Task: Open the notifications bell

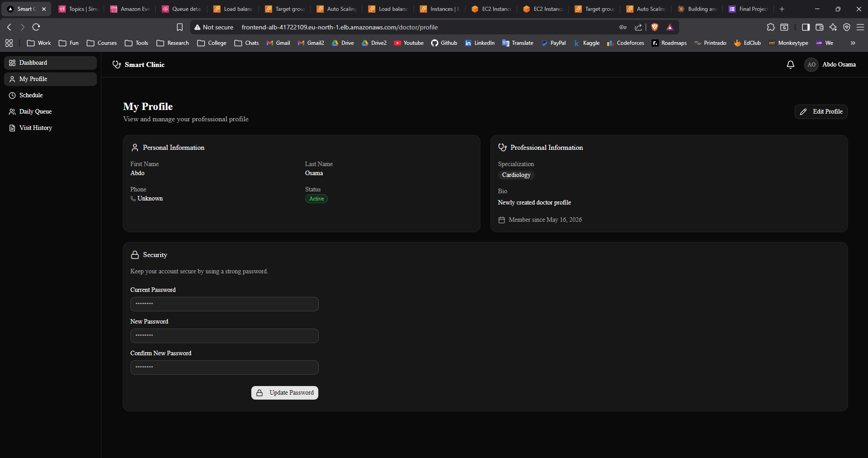Action: click(x=790, y=65)
